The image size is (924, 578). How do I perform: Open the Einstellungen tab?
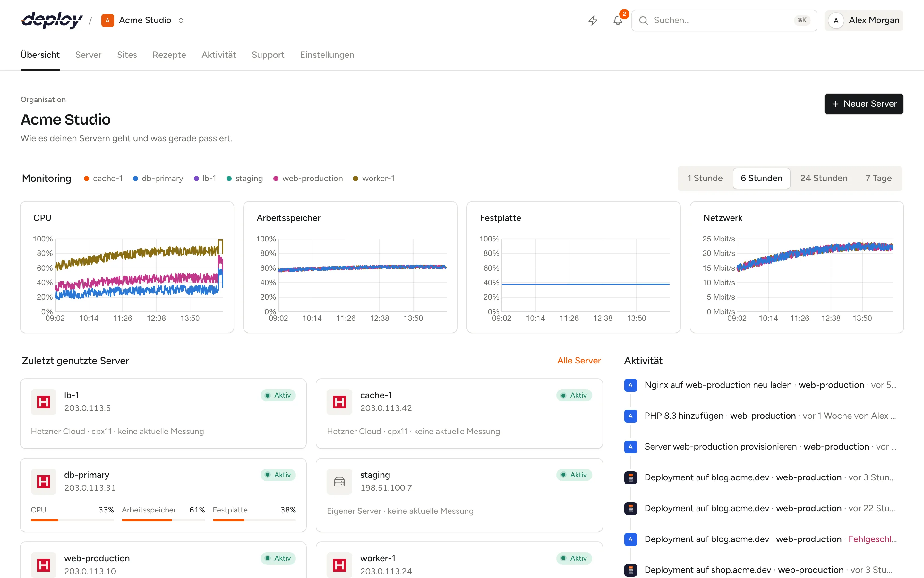tap(327, 55)
